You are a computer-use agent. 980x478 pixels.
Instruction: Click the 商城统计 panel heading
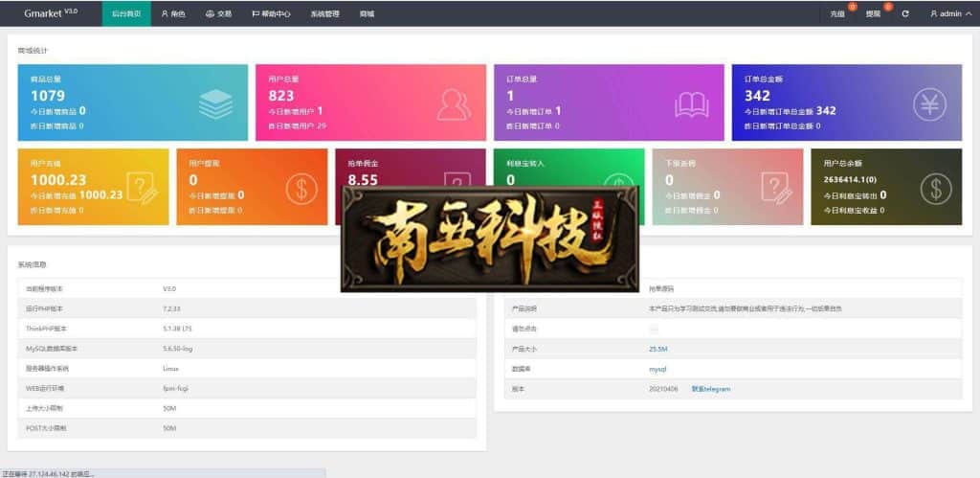33,50
